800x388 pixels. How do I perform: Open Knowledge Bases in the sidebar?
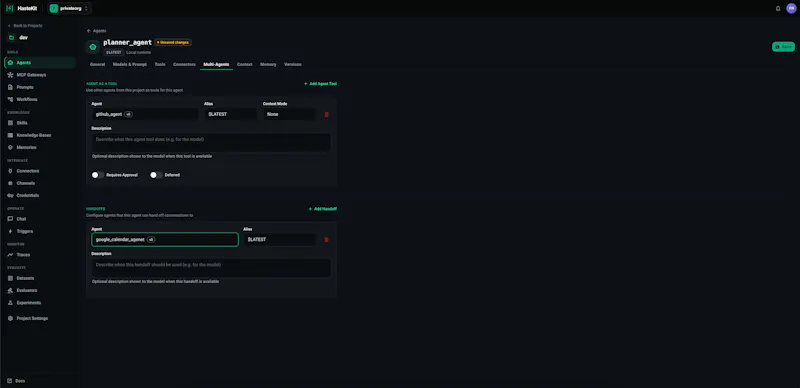pyautogui.click(x=40, y=135)
